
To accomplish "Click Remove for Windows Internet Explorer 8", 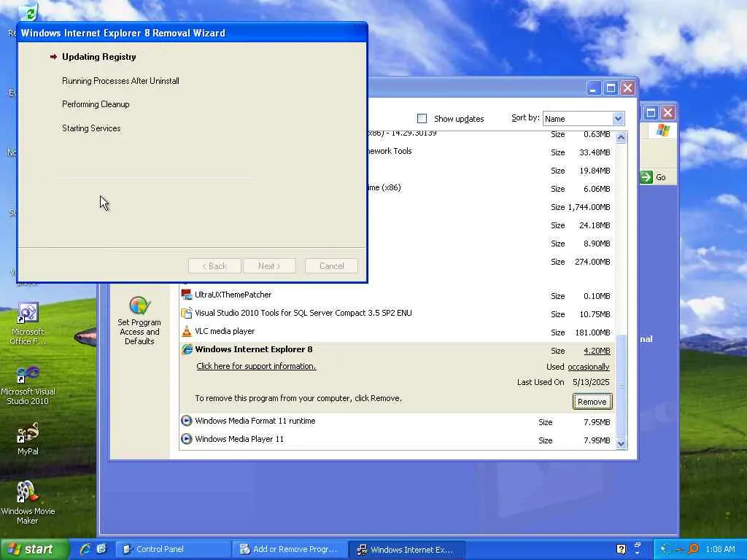I will (592, 402).
